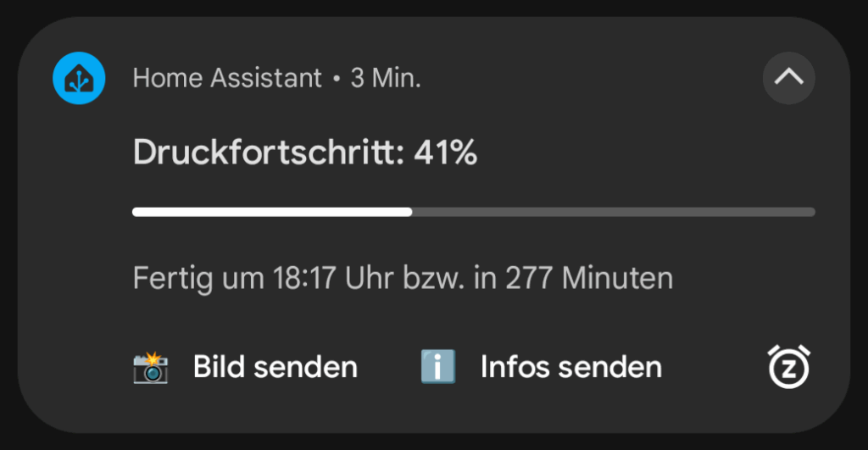Click the white end of the progress bar fill

pyautogui.click(x=409, y=212)
